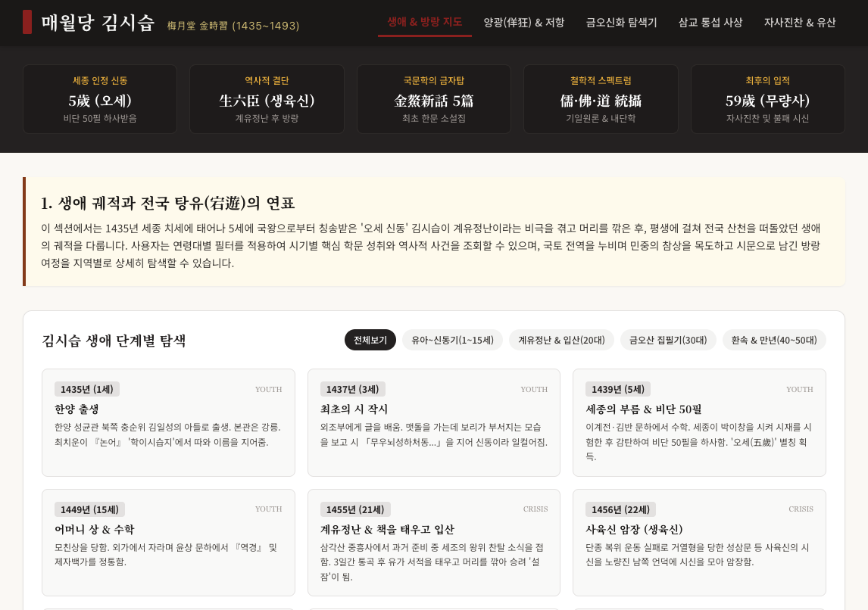The height and width of the screenshot is (610, 868).
Task: Select the 최후의 입적 stat card
Action: click(x=768, y=99)
